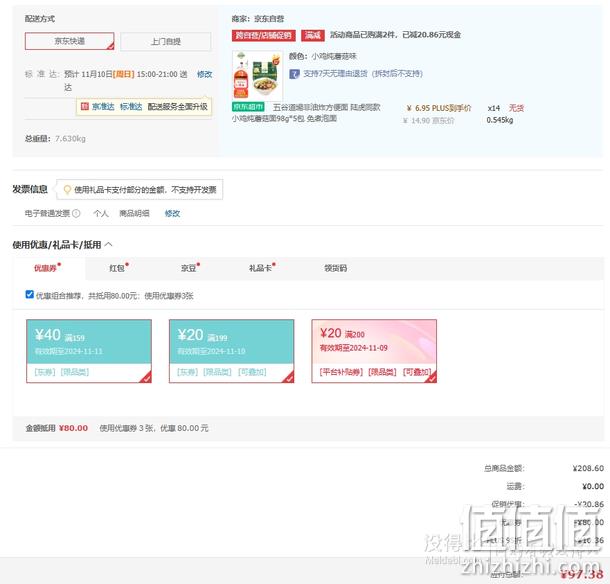The image size is (610, 584).
Task: Click the 7-day return policy icon
Action: pyautogui.click(x=294, y=74)
